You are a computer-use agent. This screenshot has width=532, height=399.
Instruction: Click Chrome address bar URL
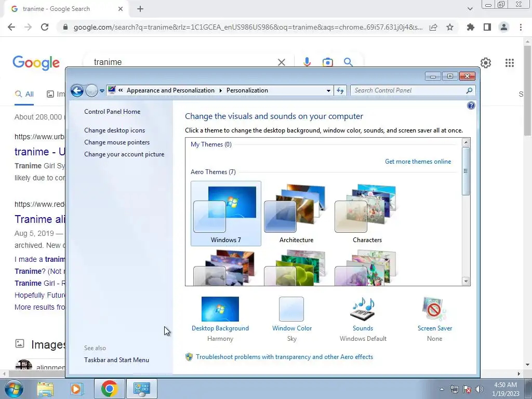click(x=248, y=27)
